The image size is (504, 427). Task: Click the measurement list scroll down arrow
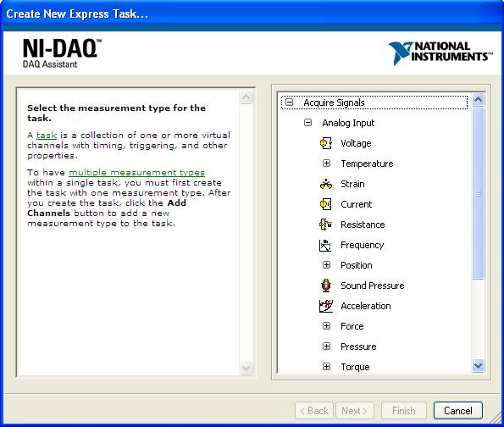coord(478,366)
